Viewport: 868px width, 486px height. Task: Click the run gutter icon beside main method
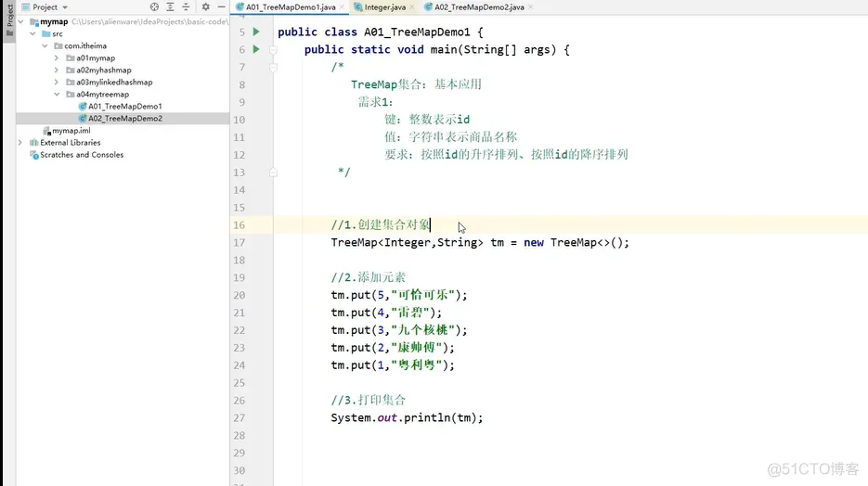pos(256,49)
